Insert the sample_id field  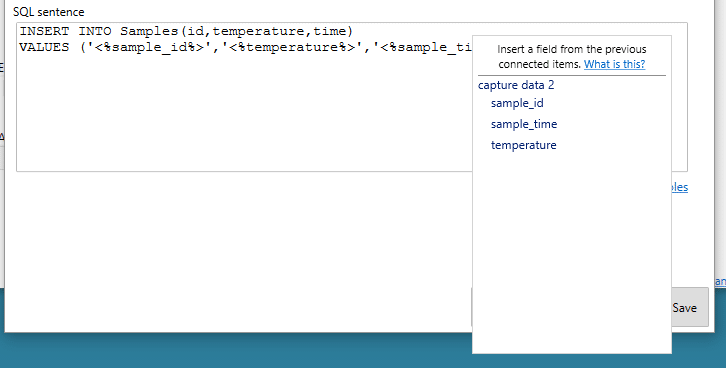pos(517,103)
